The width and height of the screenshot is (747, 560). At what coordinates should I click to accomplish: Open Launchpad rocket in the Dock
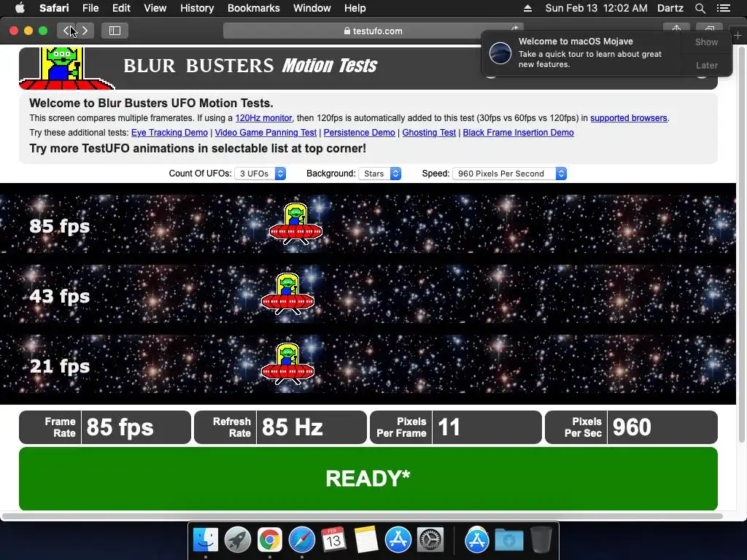click(238, 540)
